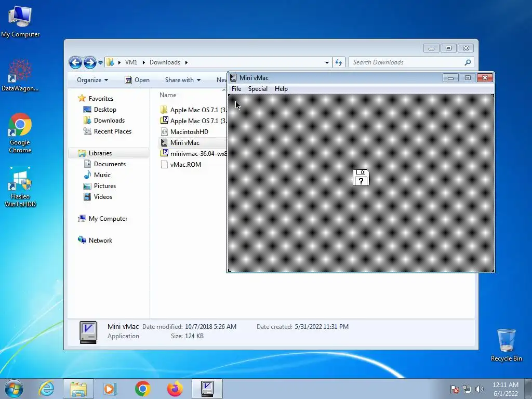Go forward in the Explorer window
532x399 pixels.
point(90,62)
